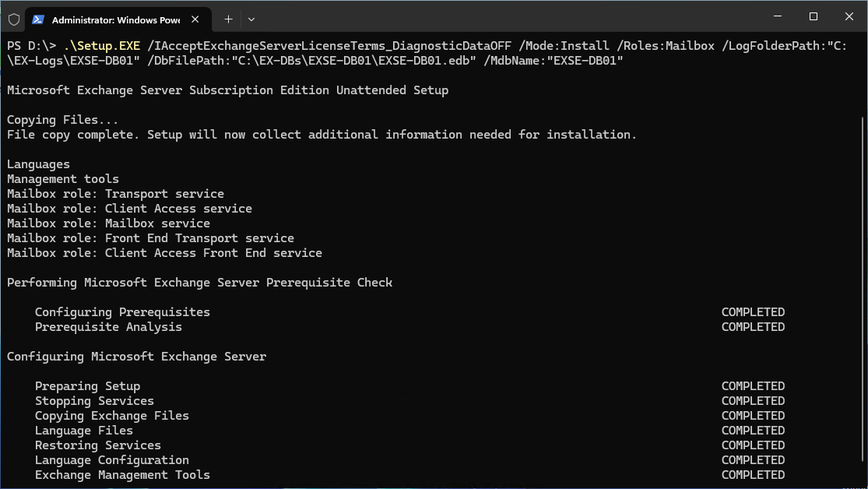Click the "Management tools" line
Image resolution: width=868 pixels, height=489 pixels.
[62, 179]
